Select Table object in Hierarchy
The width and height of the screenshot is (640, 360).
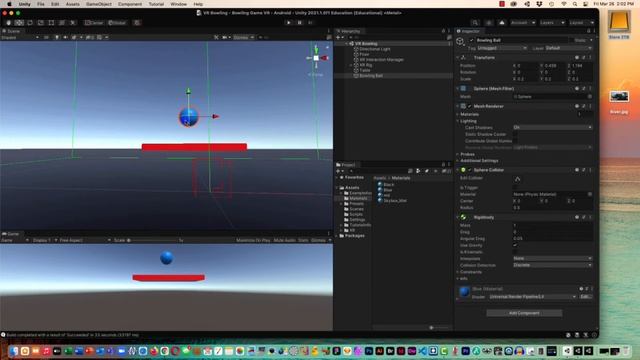[364, 70]
